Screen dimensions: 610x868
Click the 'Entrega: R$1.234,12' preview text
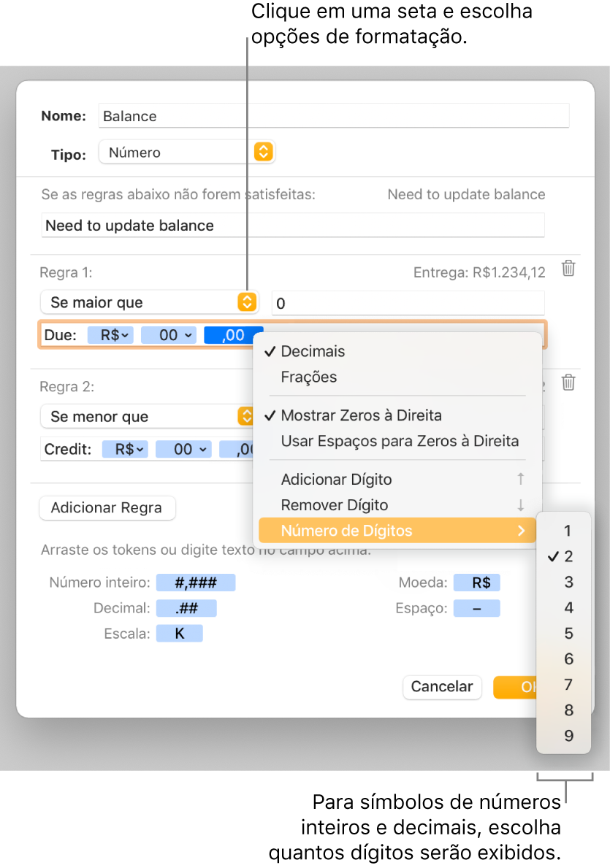pyautogui.click(x=479, y=272)
